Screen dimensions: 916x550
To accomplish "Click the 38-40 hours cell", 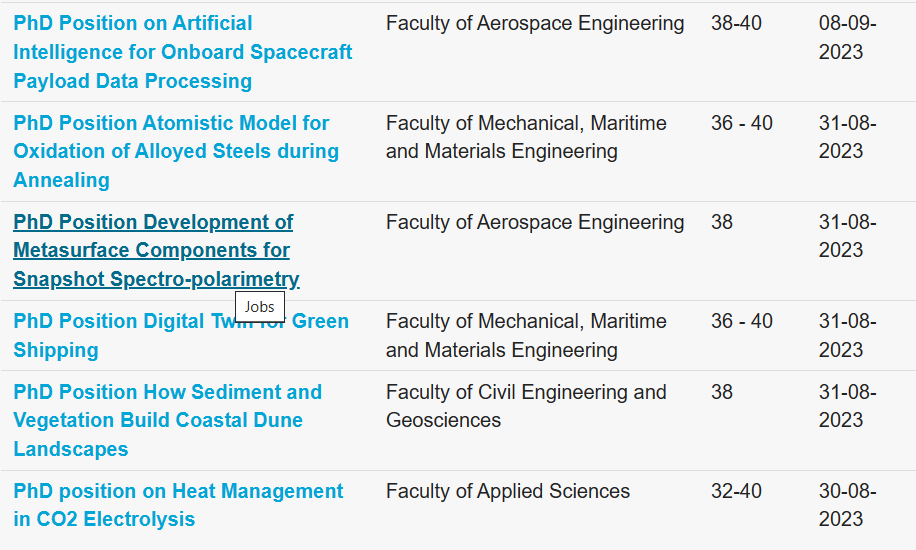I will 736,23.
